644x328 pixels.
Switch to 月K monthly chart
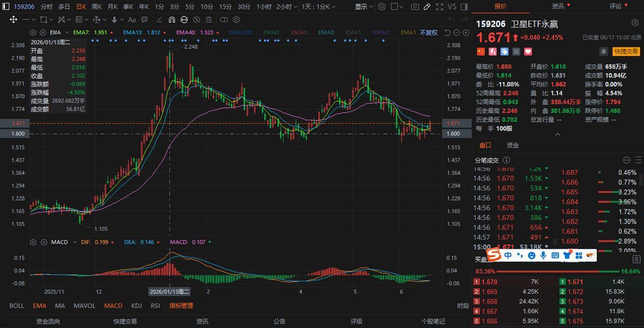[112, 7]
